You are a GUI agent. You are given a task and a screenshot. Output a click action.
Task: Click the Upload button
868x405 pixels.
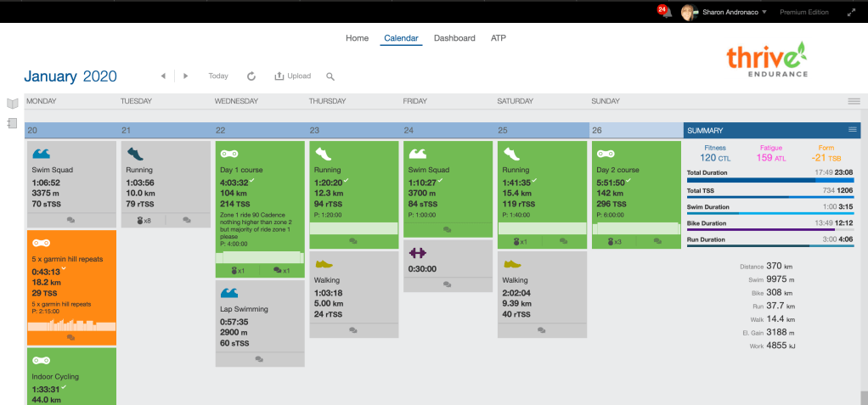[292, 76]
